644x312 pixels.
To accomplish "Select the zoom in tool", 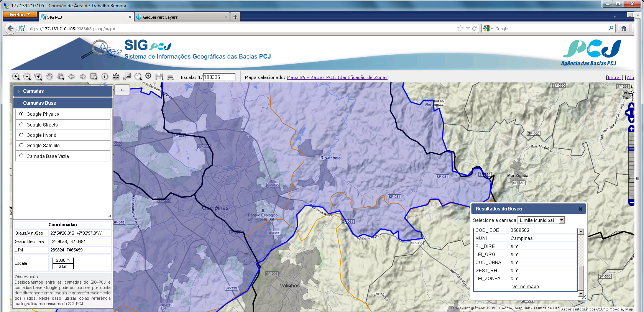I will coord(16,77).
